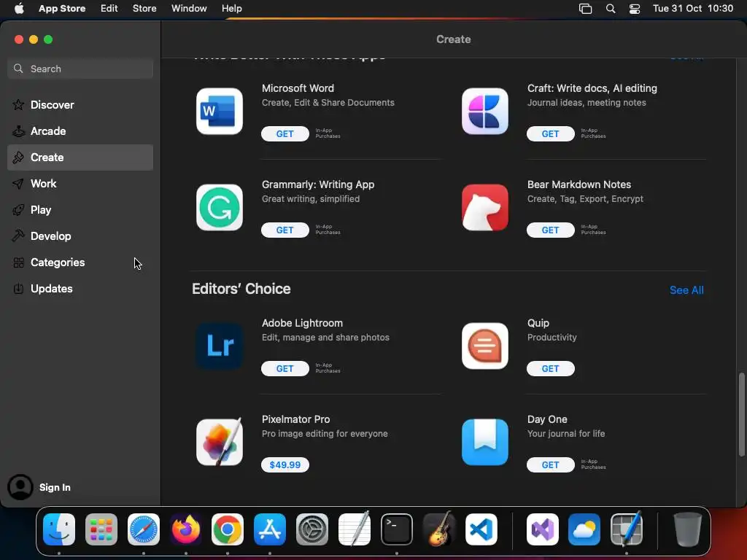747x560 pixels.
Task: Select the Create sidebar item
Action: click(80, 157)
